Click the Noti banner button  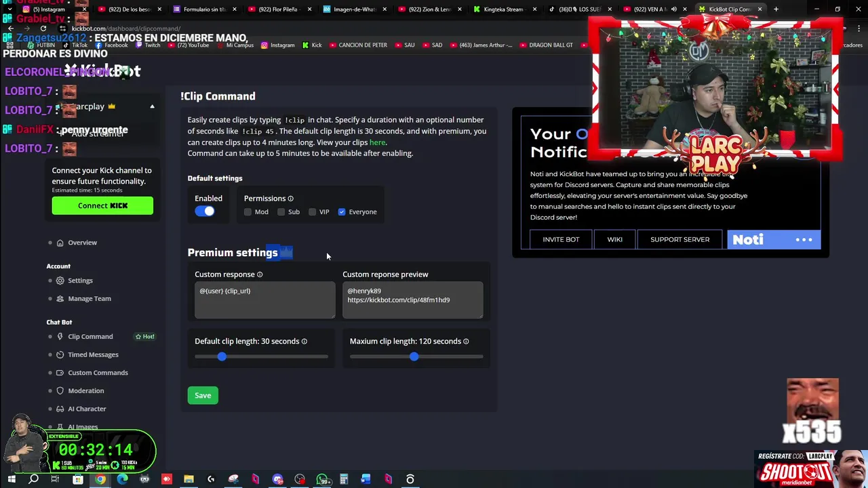tap(774, 239)
